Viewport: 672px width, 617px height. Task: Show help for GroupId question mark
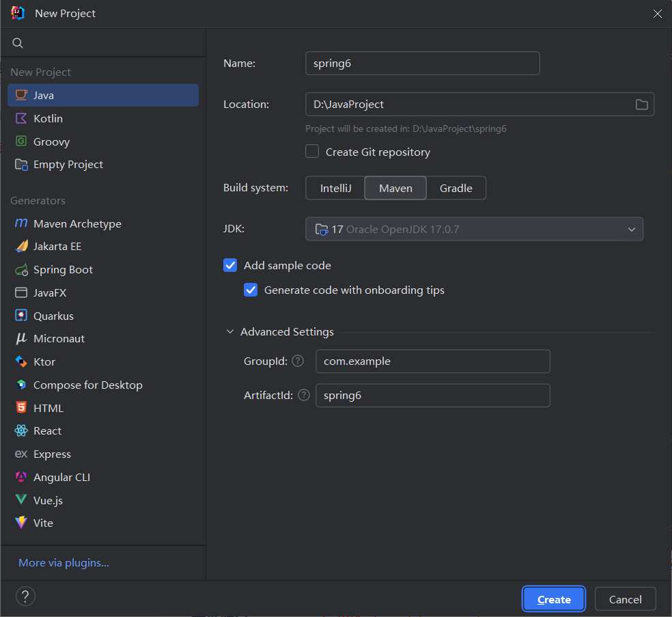point(298,361)
